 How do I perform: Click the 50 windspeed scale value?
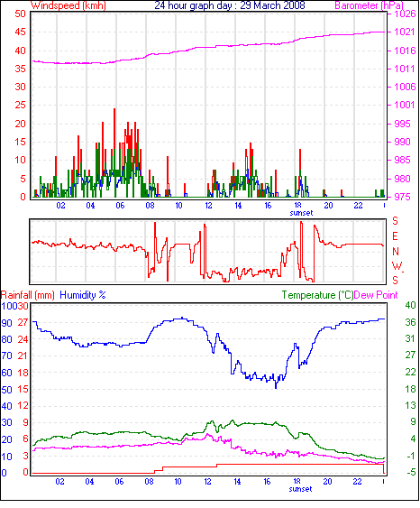click(20, 14)
